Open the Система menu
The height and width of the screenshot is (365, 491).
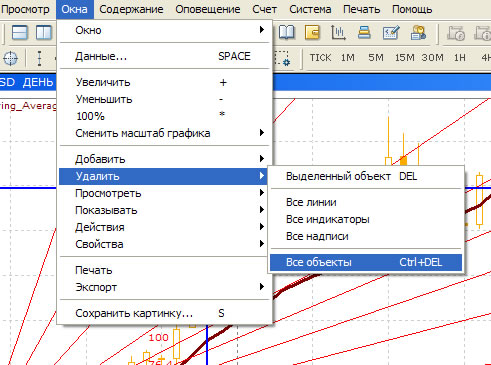pos(310,9)
